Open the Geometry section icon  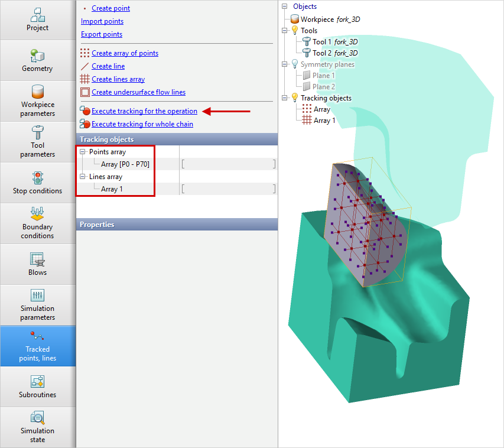click(37, 56)
